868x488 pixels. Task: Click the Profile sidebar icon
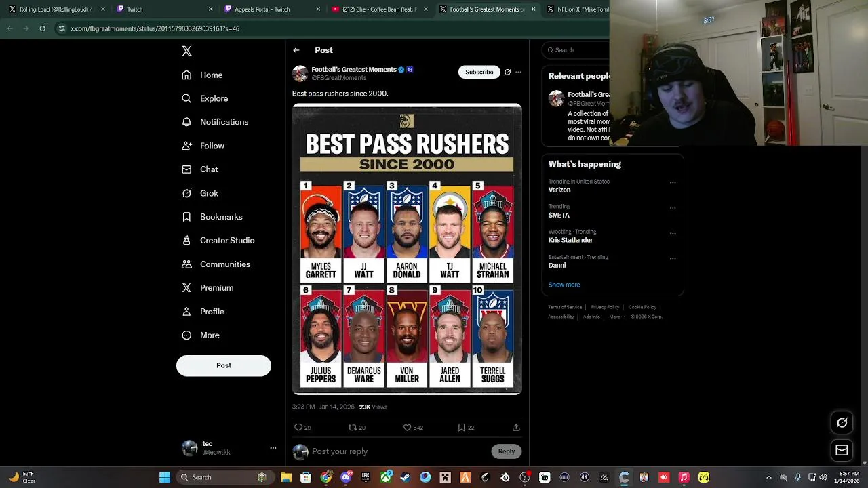pyautogui.click(x=186, y=312)
